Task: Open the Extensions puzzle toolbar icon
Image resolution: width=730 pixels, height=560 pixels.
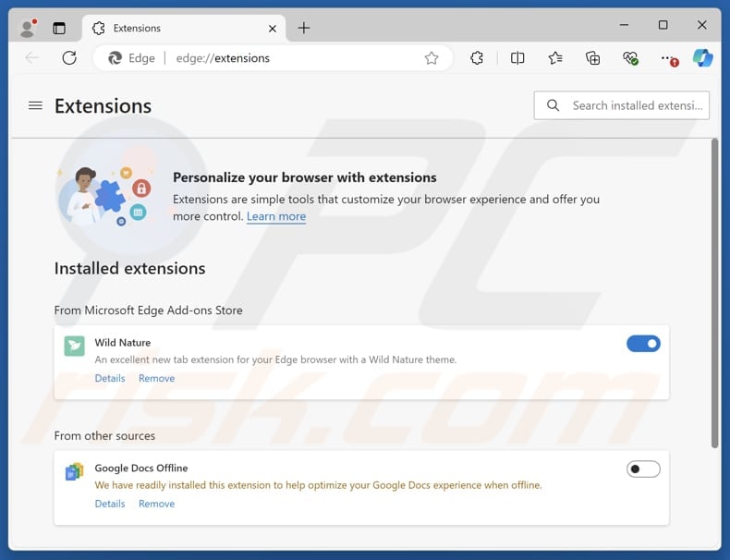Action: [x=476, y=58]
